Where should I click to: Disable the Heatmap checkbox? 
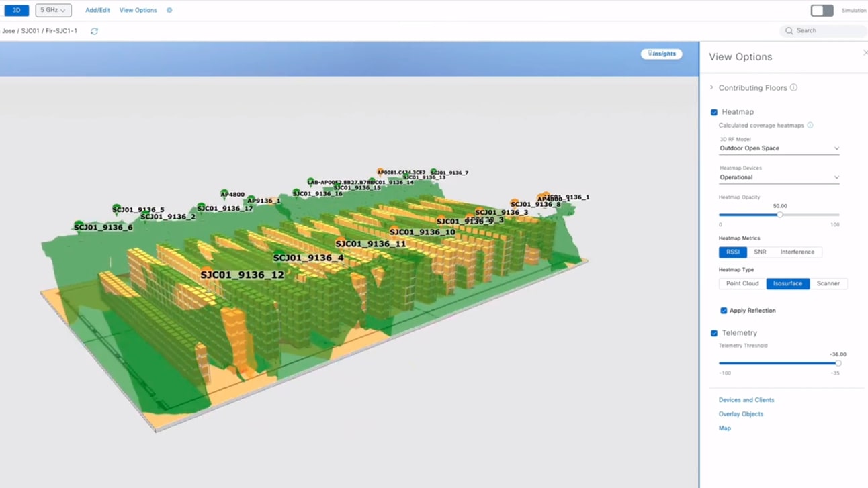[x=713, y=111]
